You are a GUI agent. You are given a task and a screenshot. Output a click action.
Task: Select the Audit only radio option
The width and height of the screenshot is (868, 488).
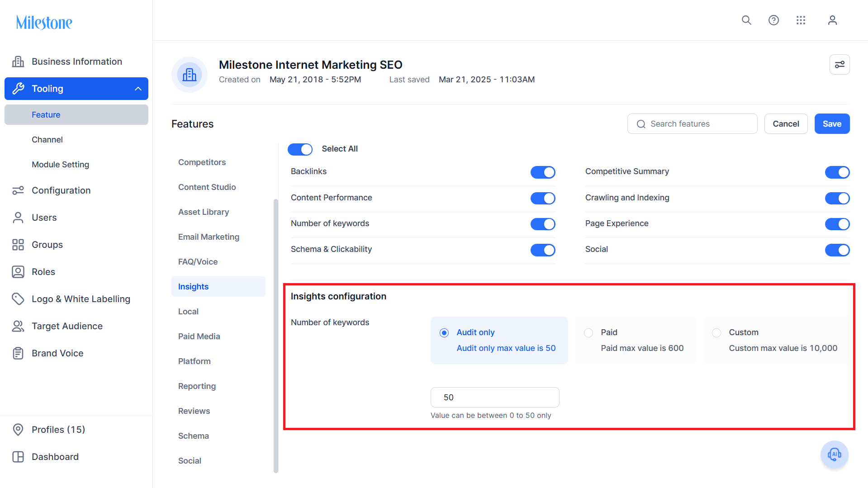(x=444, y=333)
